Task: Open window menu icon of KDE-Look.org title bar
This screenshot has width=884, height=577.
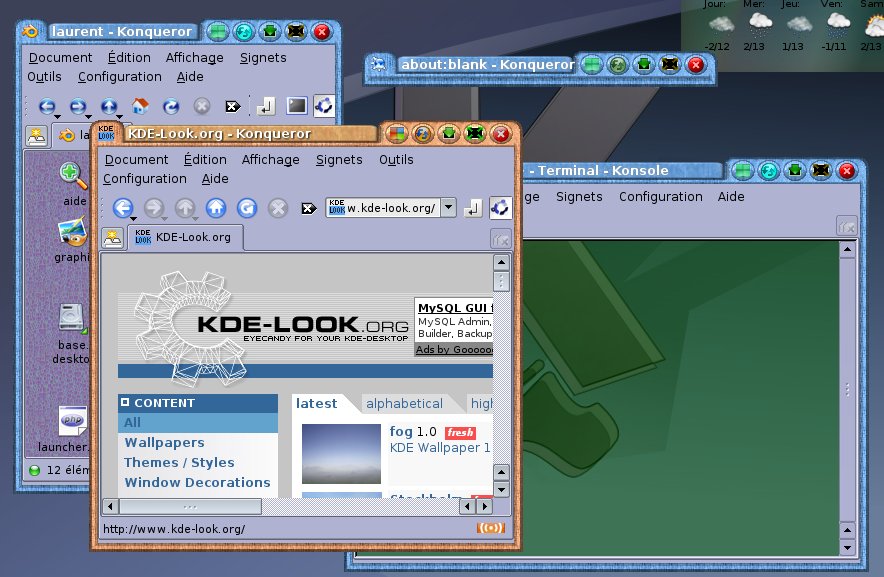Action: (106, 133)
